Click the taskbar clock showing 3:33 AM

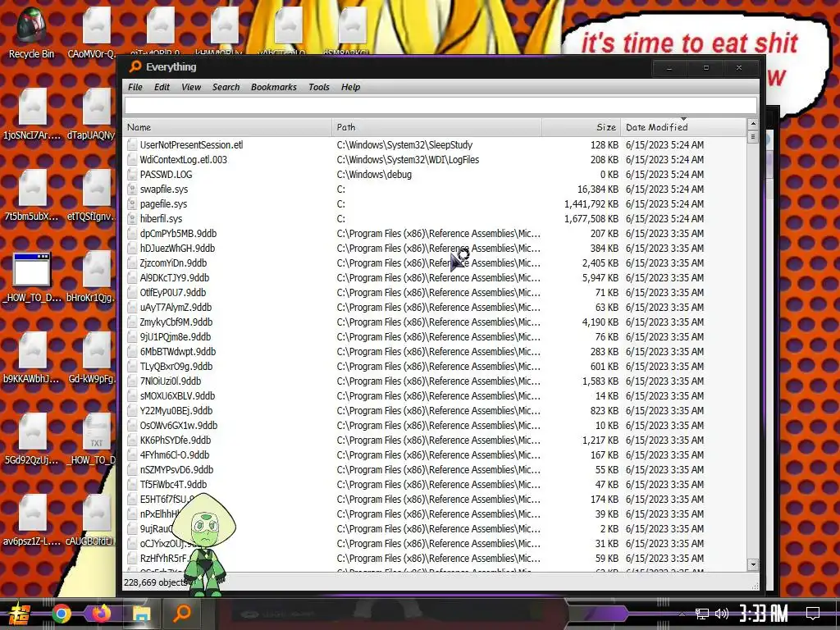pos(764,614)
